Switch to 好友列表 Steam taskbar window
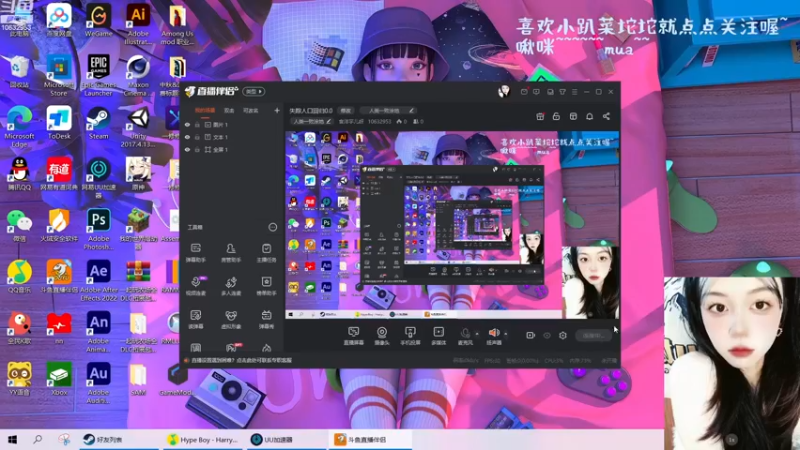Viewport: 800px width, 450px height. tap(119, 439)
